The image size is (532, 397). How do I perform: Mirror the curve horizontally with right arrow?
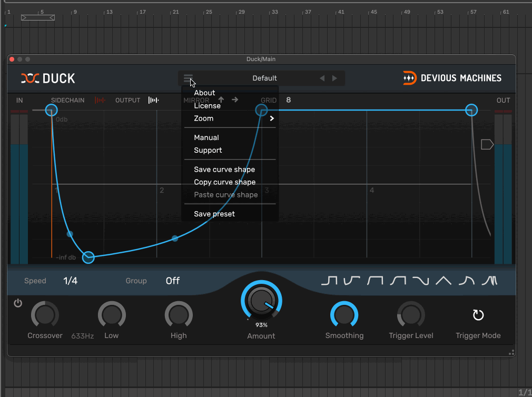235,100
